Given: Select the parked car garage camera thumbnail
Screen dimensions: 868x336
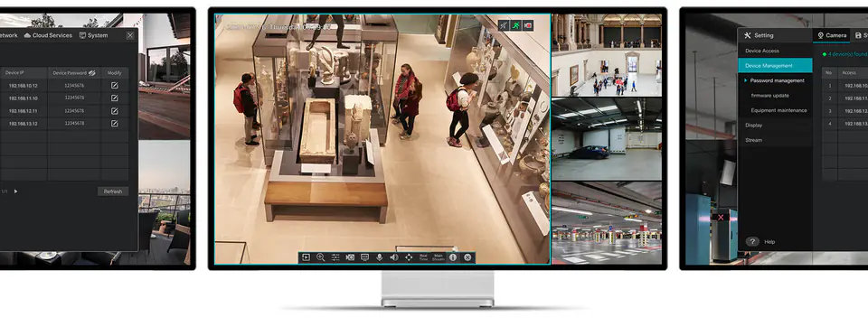Looking at the screenshot, I should (x=607, y=139).
